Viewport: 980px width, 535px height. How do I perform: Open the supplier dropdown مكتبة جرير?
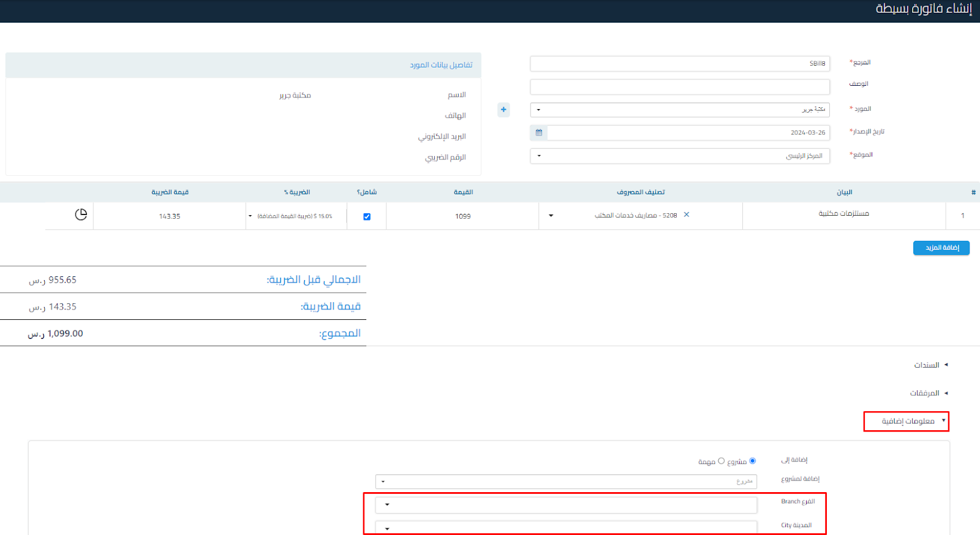tap(680, 110)
